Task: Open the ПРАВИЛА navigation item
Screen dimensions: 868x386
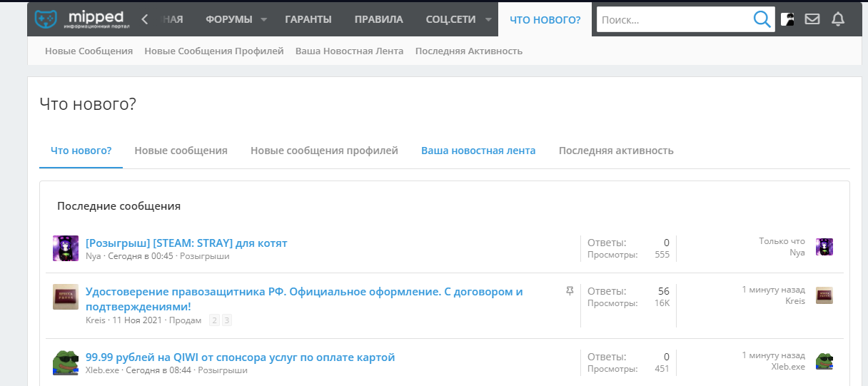Action: tap(378, 19)
